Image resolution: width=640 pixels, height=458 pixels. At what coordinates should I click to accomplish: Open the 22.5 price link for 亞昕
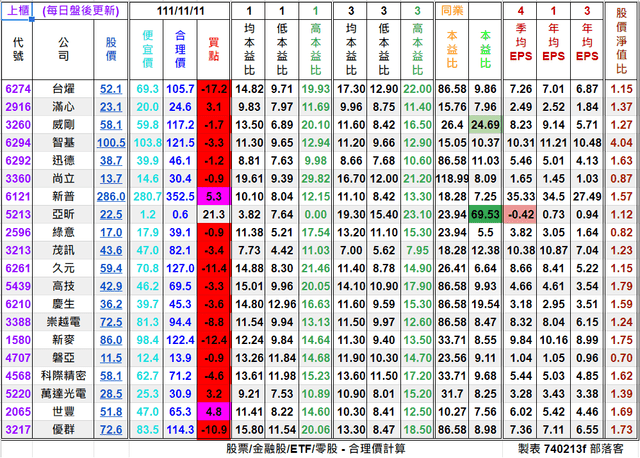point(111,215)
